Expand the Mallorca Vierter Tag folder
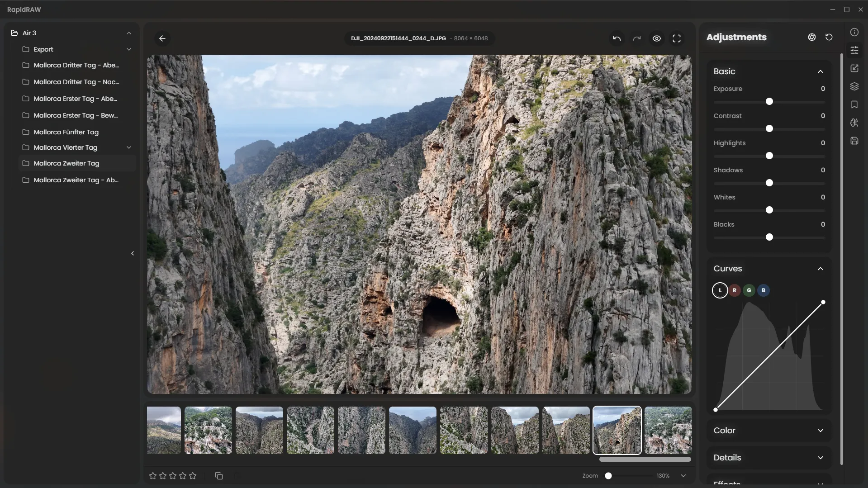 pos(128,147)
